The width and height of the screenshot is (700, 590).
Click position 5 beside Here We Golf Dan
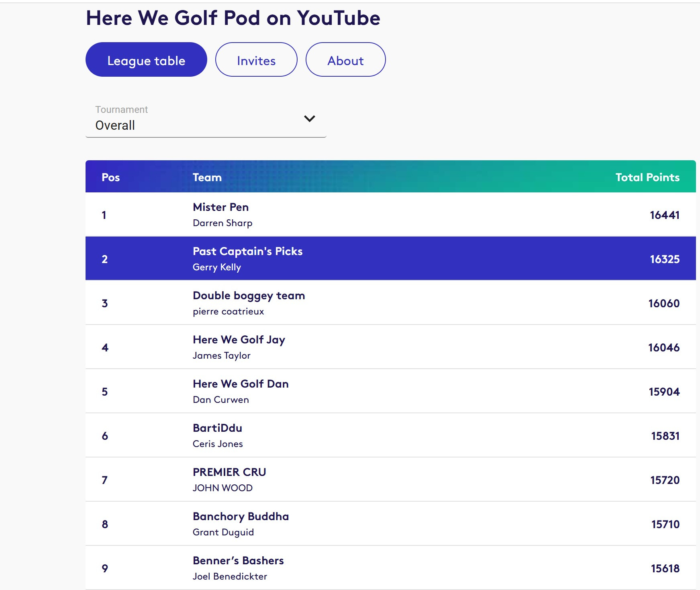104,392
